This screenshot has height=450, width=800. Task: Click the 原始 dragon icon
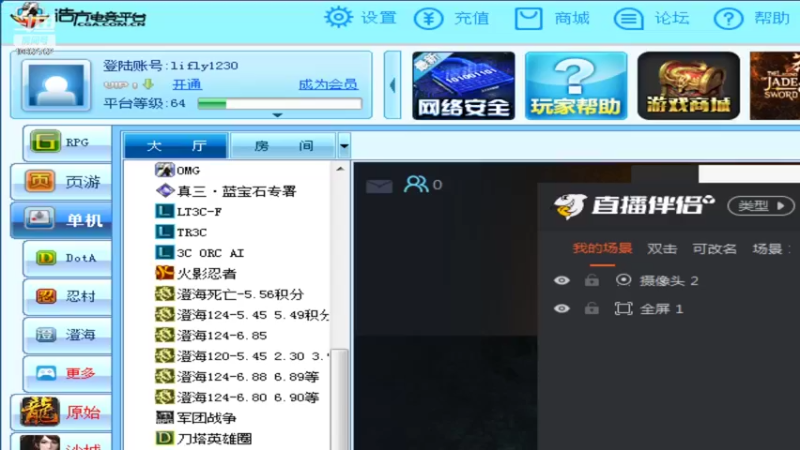pos(39,411)
